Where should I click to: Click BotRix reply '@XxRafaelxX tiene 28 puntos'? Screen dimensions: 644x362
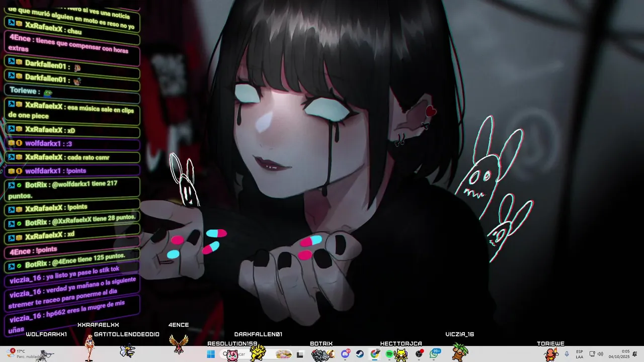[x=72, y=222]
